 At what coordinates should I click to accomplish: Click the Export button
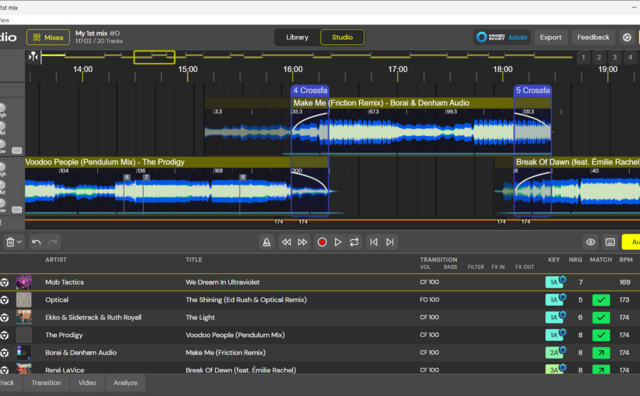click(x=551, y=37)
